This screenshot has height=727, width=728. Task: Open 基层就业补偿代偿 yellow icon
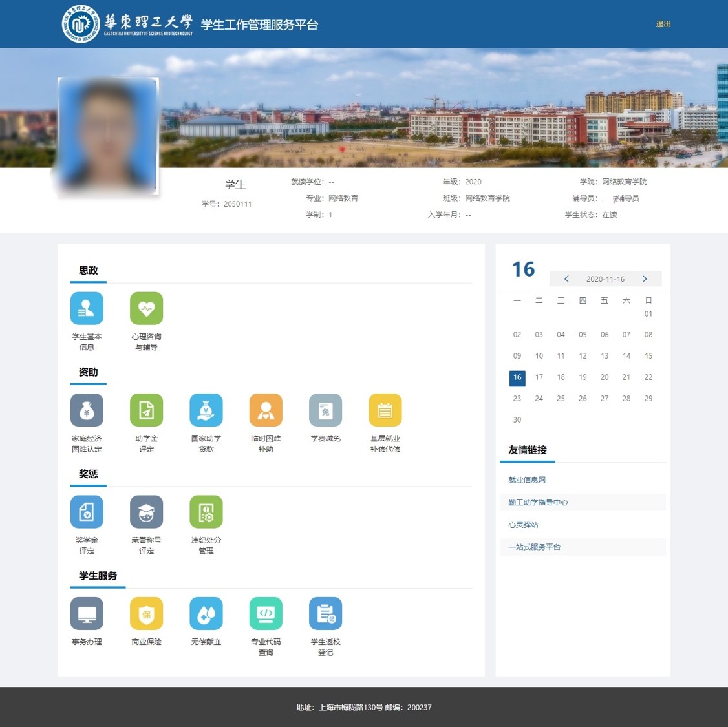[385, 410]
